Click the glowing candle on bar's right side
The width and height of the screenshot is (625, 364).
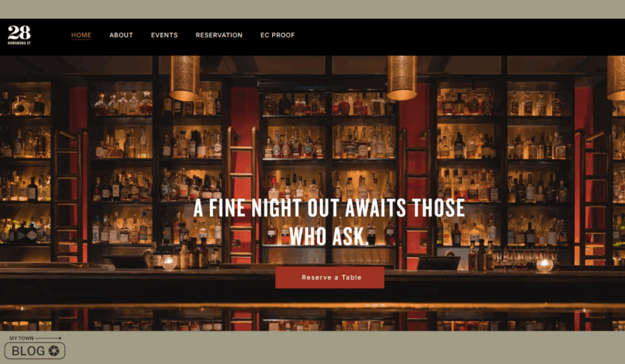(544, 265)
